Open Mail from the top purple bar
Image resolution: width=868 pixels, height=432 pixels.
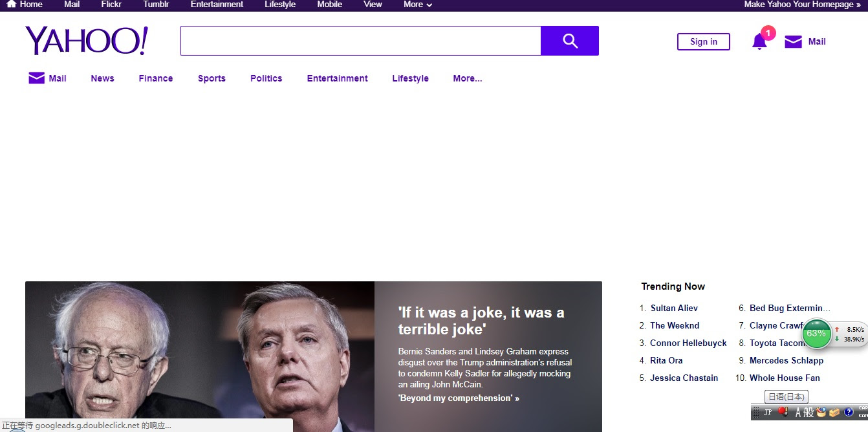(72, 4)
